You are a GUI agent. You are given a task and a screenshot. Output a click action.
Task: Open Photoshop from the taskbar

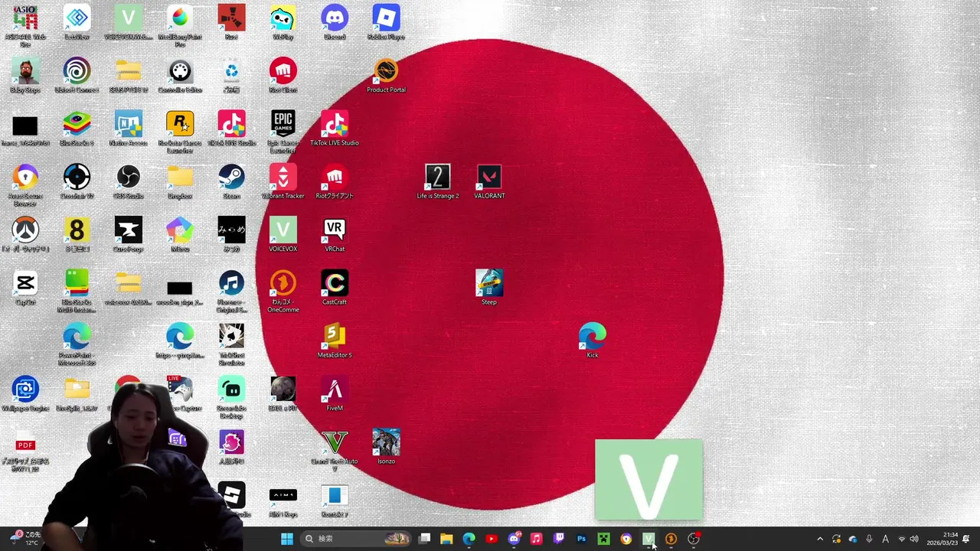click(581, 539)
